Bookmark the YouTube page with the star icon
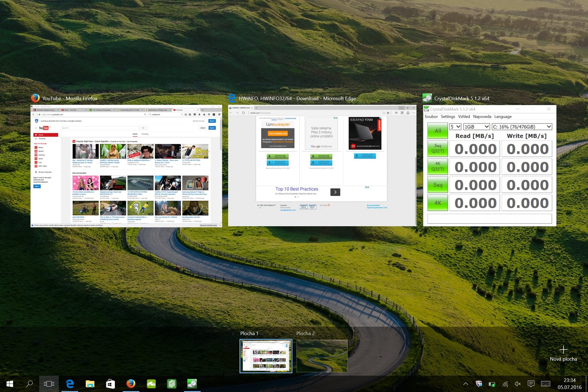The image size is (588, 392). pyautogui.click(x=186, y=114)
